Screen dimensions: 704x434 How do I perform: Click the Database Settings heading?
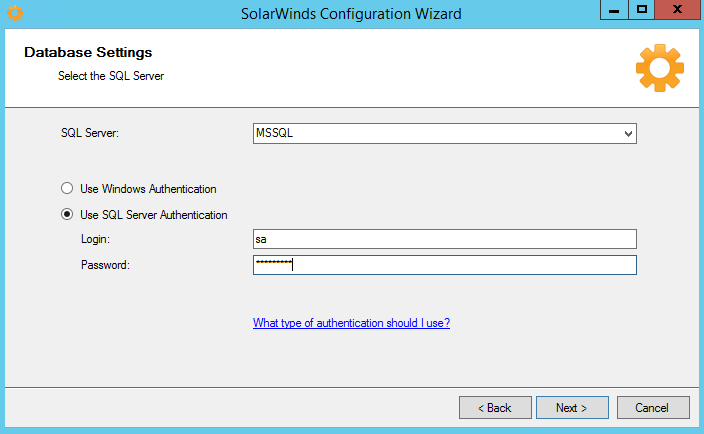88,53
